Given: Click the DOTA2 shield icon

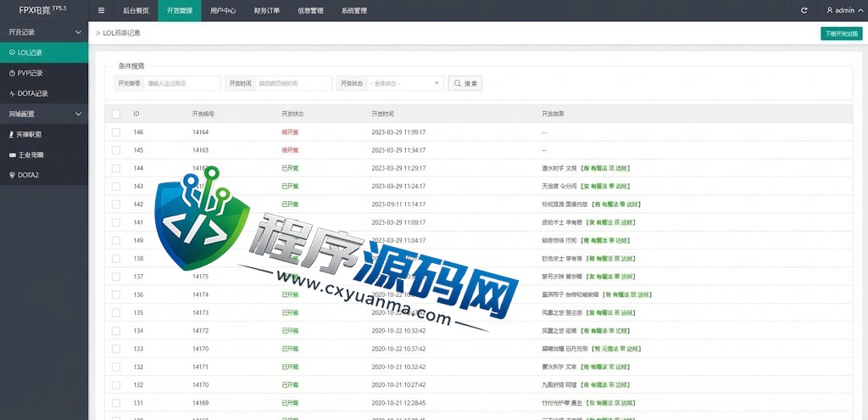Looking at the screenshot, I should [x=12, y=175].
